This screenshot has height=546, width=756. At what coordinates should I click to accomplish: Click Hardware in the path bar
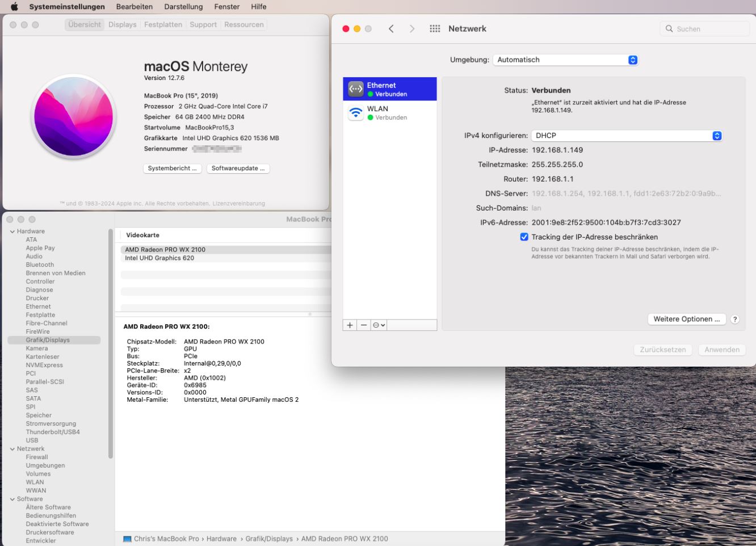pos(221,539)
